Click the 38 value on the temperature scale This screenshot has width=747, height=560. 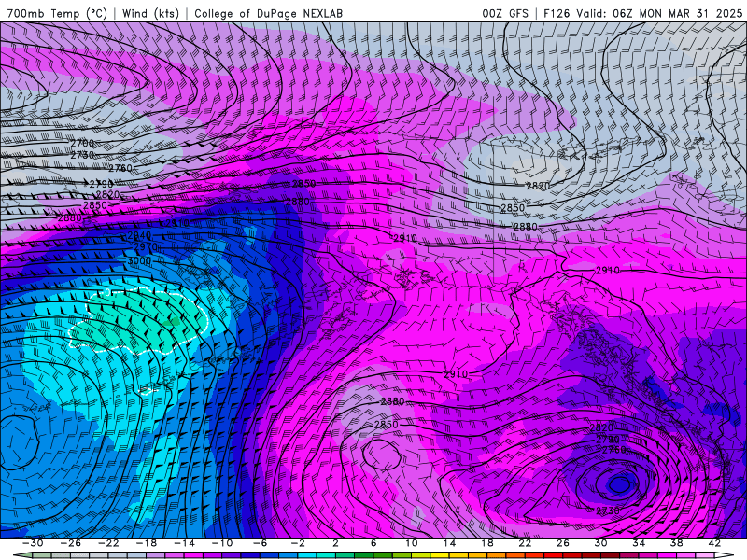click(676, 543)
